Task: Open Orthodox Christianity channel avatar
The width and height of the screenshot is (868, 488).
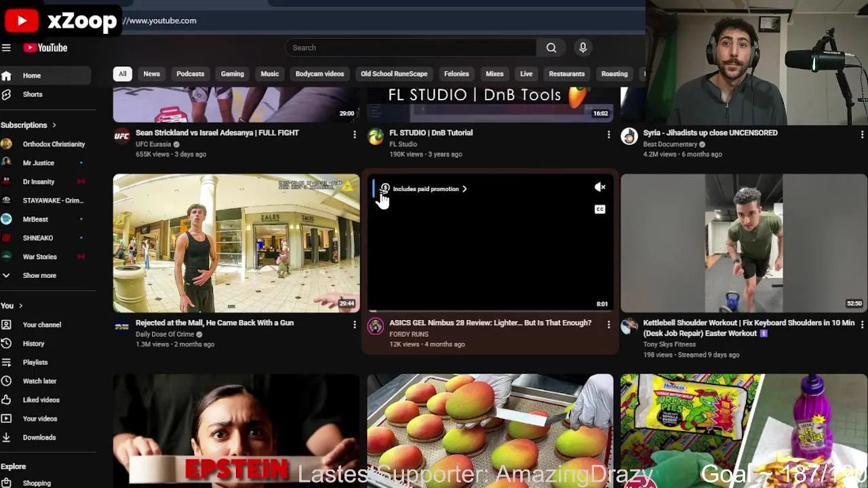Action: pos(6,144)
